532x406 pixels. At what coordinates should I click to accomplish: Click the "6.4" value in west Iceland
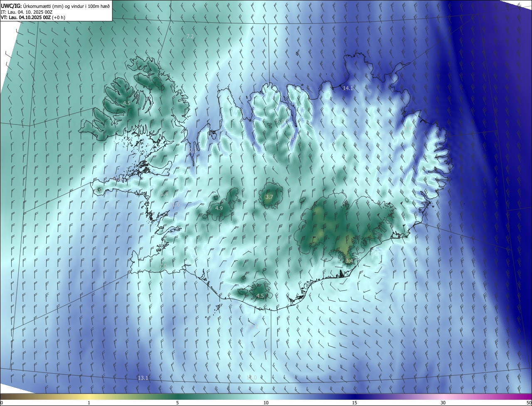(x=164, y=194)
